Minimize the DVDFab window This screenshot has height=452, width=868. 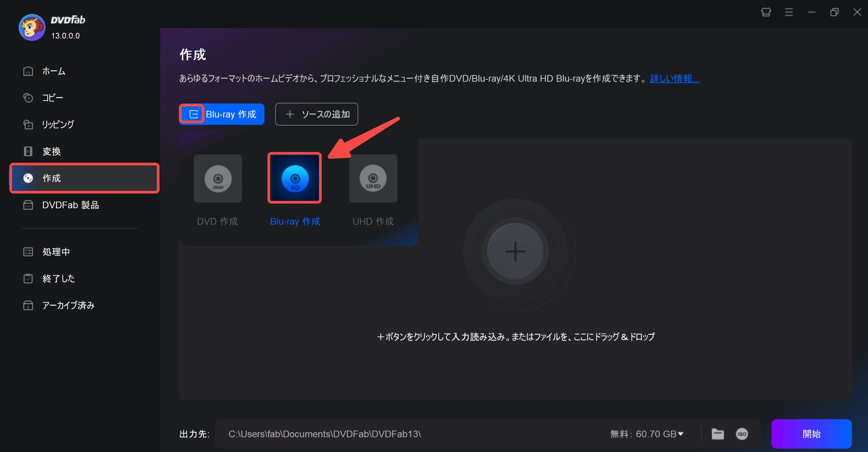tap(811, 12)
